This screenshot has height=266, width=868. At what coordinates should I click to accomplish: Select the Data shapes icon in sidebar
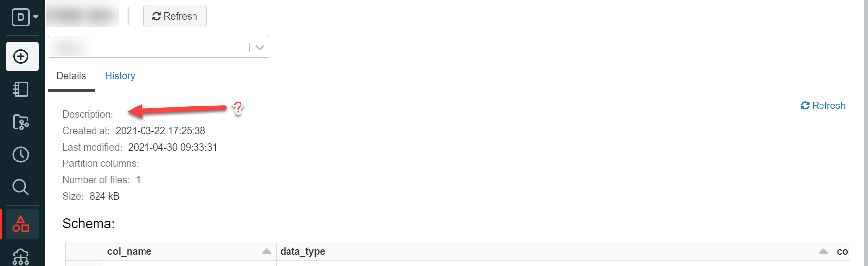tap(21, 224)
